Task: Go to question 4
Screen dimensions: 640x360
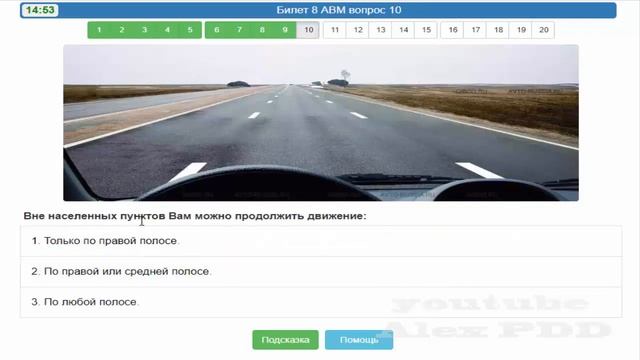Action: click(x=167, y=30)
